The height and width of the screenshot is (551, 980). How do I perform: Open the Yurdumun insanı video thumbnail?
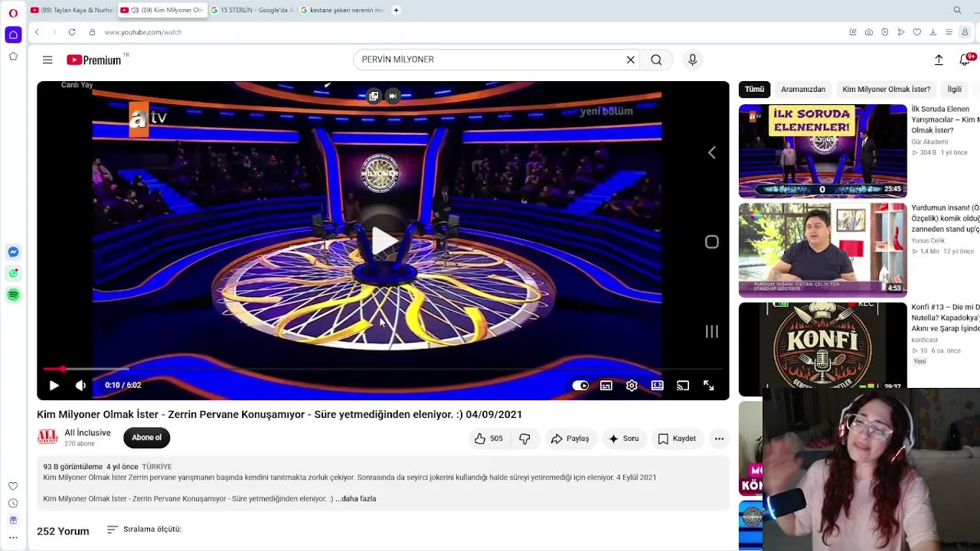coord(822,250)
